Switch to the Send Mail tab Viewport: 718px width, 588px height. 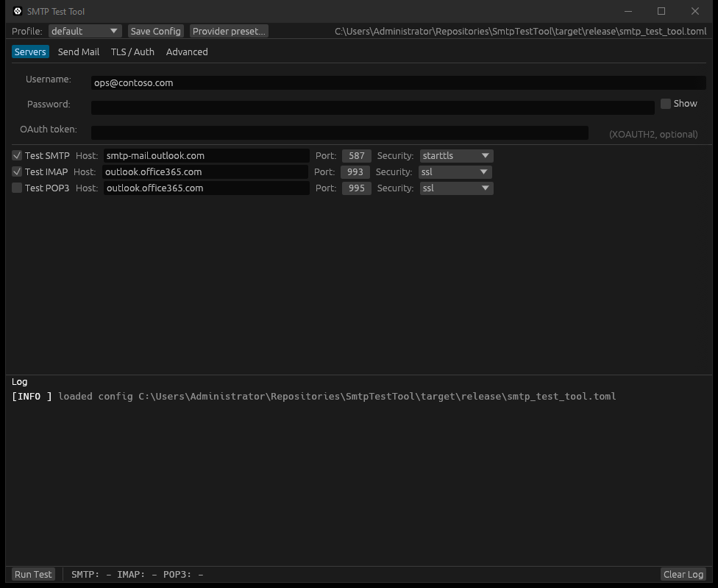click(x=78, y=52)
